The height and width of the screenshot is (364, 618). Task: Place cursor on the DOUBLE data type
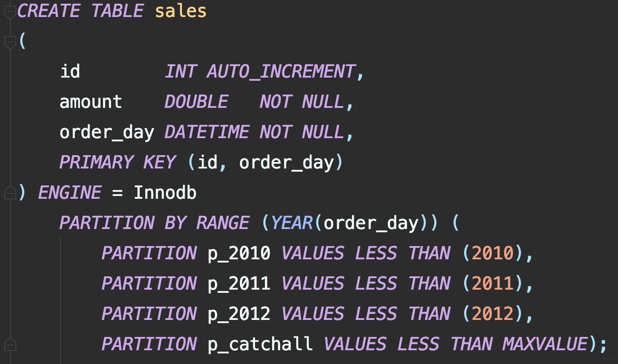[x=196, y=102]
